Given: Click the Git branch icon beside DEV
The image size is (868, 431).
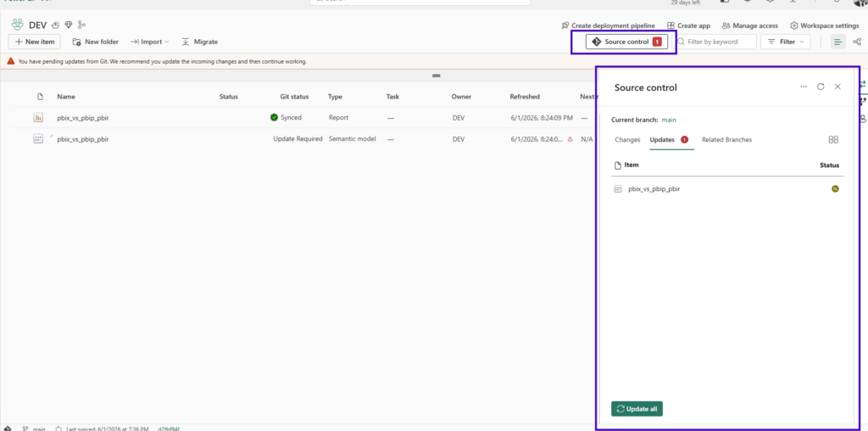Looking at the screenshot, I should pyautogui.click(x=82, y=25).
